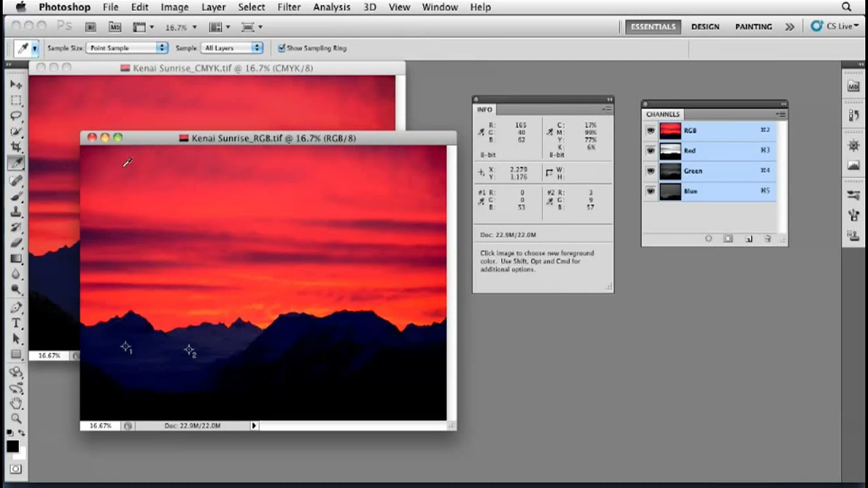Select the Horizontal Type tool

[x=16, y=323]
